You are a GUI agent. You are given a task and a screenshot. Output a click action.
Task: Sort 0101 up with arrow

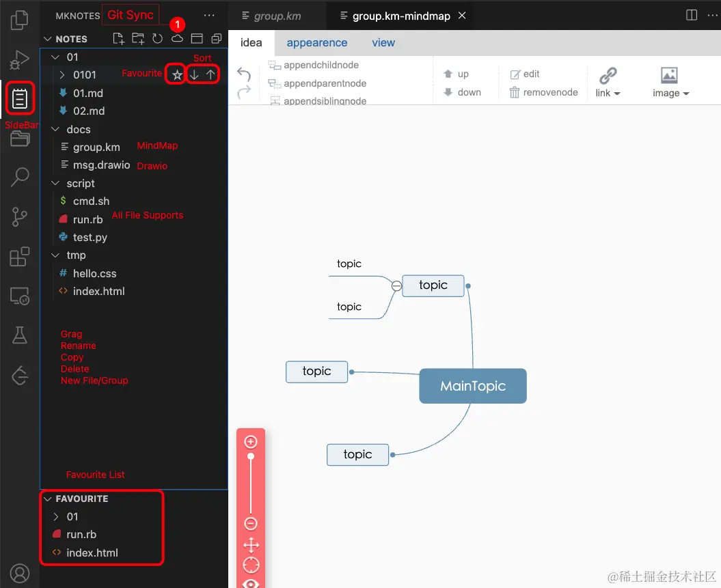click(210, 75)
